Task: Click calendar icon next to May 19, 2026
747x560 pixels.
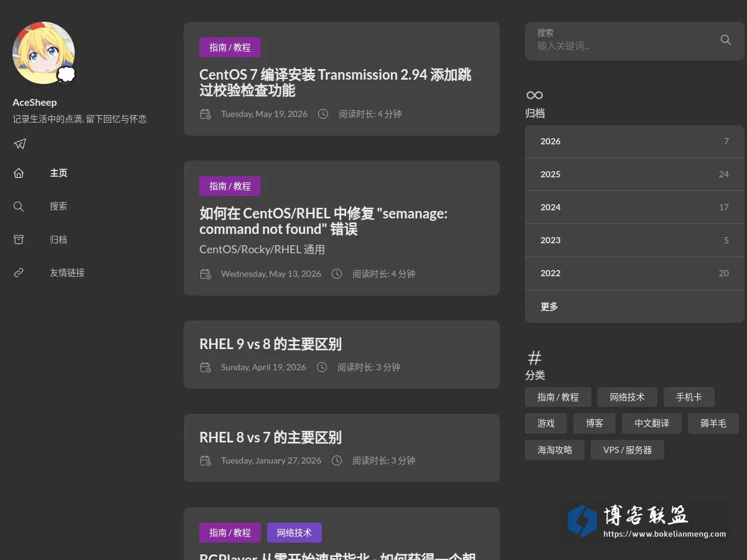Action: tap(205, 114)
